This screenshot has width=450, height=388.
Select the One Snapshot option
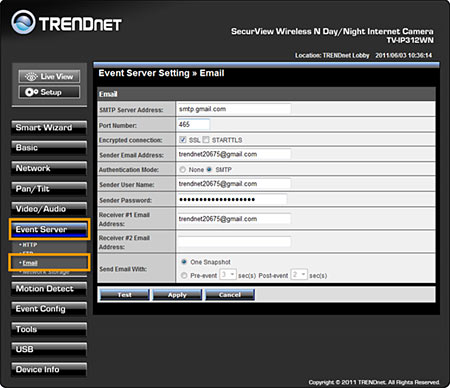(184, 262)
